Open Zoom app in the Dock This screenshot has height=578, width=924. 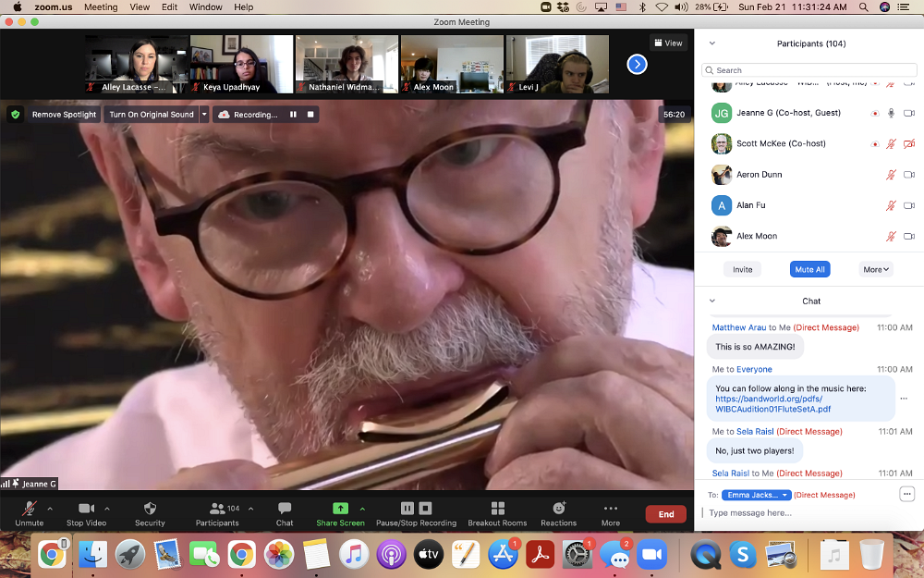[651, 554]
